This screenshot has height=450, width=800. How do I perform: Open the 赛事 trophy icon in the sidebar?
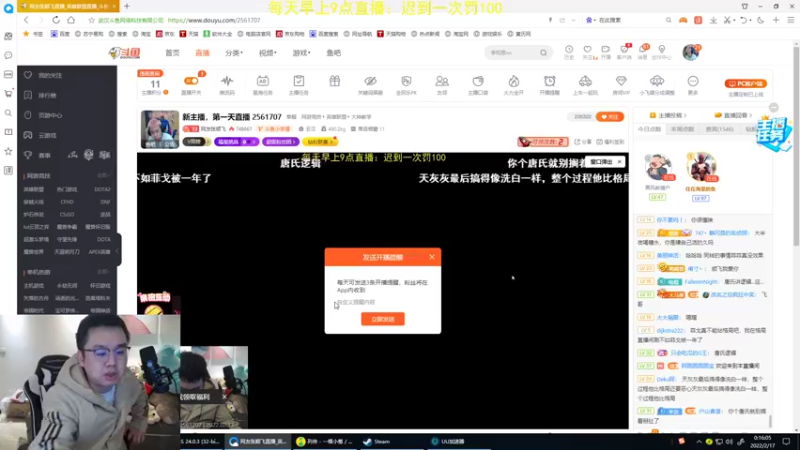point(28,155)
